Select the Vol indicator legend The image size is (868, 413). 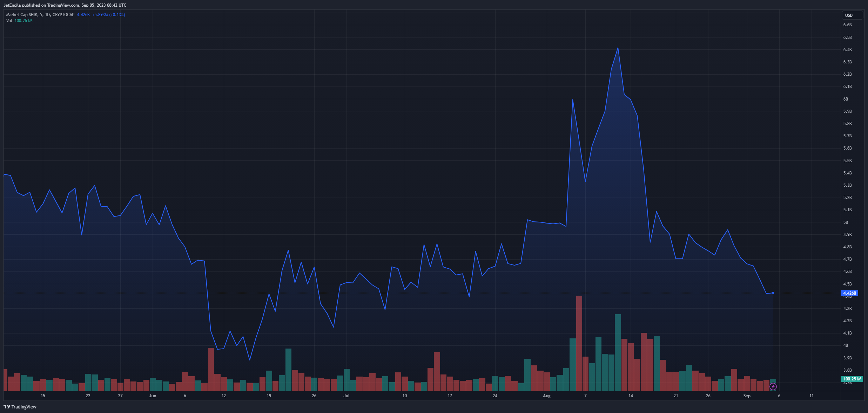click(x=9, y=21)
